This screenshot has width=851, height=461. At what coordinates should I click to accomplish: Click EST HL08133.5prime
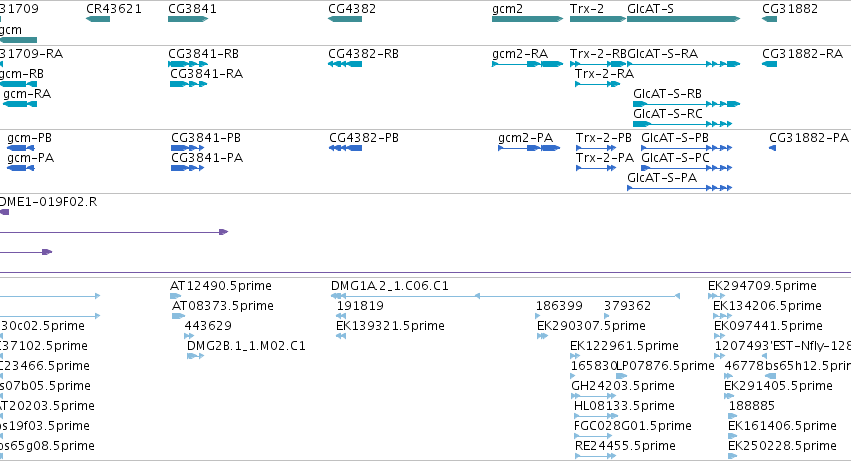(x=596, y=416)
